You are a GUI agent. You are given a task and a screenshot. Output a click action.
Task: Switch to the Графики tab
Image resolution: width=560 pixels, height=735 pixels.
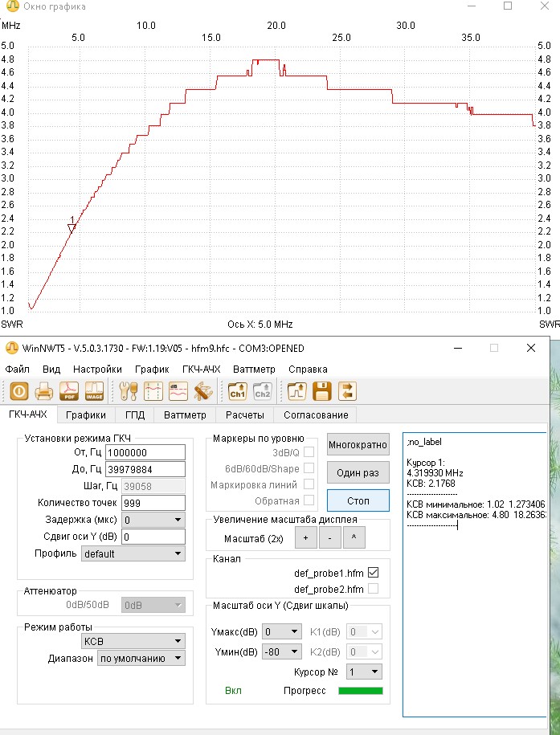(86, 414)
